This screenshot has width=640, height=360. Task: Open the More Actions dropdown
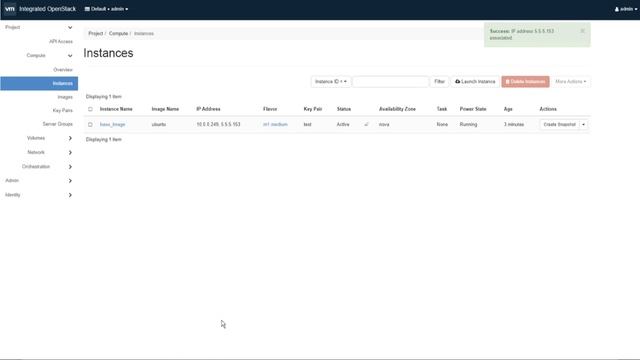point(571,82)
